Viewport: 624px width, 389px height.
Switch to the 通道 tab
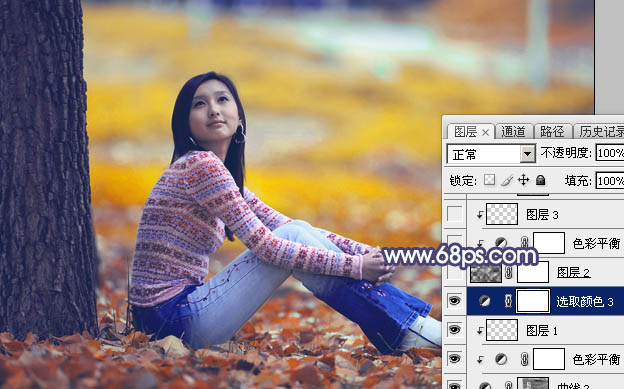(x=513, y=132)
